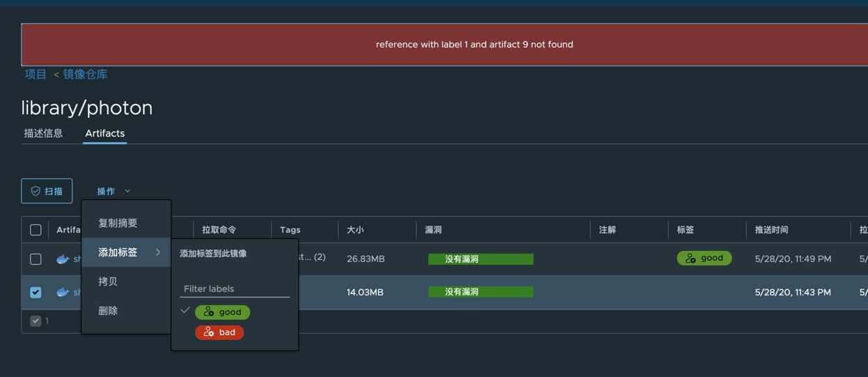Click the user-gear icon in the 26.83MB row's good tag
The height and width of the screenshot is (377, 868).
click(690, 258)
